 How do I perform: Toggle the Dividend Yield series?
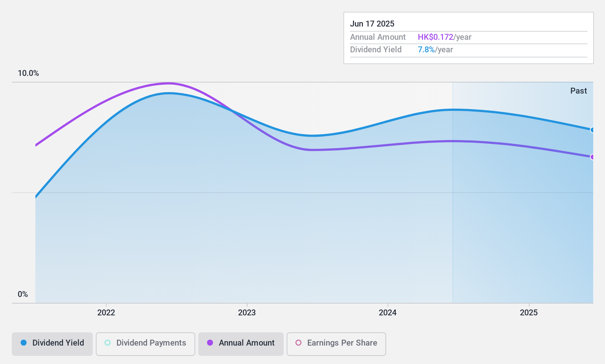pyautogui.click(x=52, y=344)
